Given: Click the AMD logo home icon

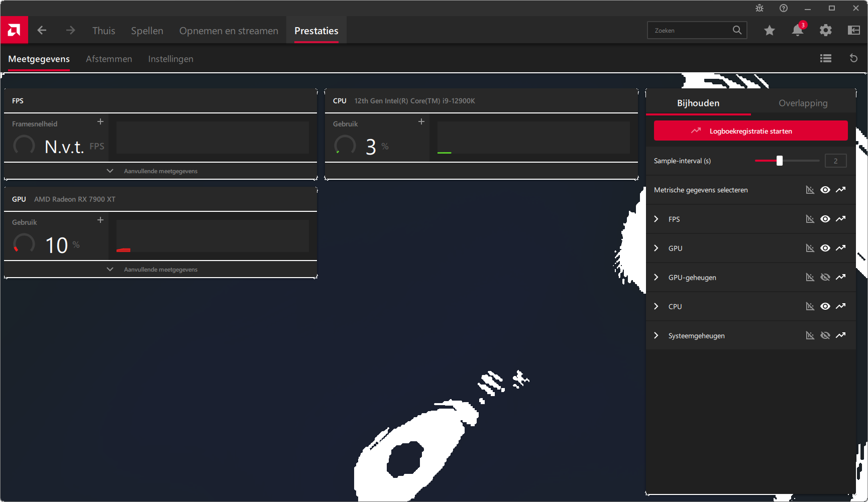Looking at the screenshot, I should pos(14,30).
